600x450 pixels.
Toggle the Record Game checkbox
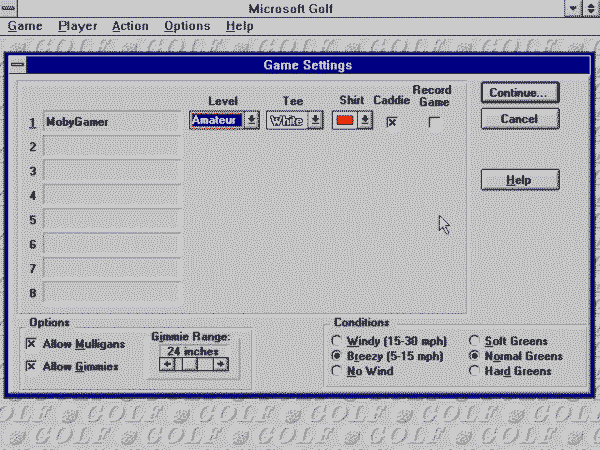coord(434,121)
